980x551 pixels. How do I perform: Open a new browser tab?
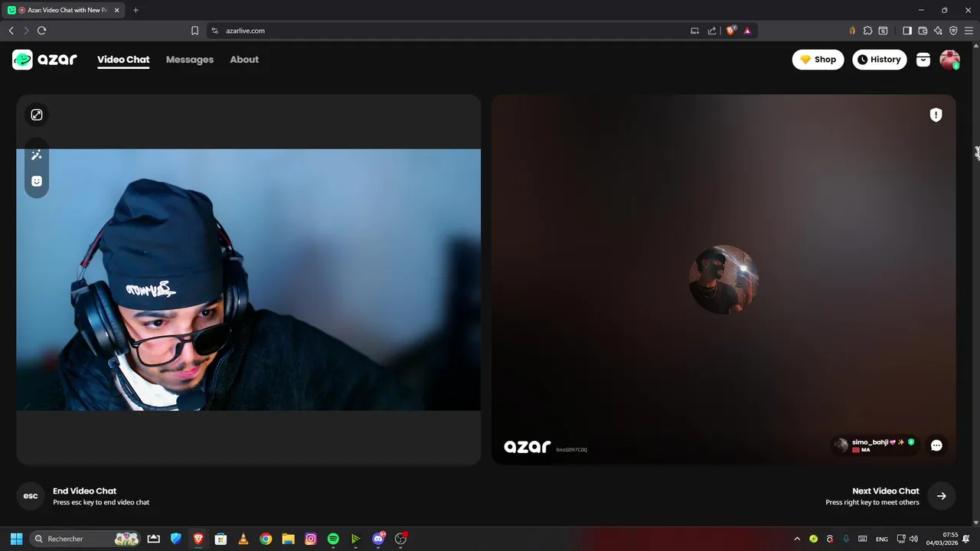point(136,10)
